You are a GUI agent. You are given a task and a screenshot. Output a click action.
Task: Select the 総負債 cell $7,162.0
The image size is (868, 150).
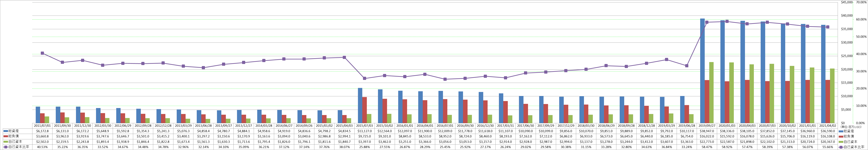526,136
